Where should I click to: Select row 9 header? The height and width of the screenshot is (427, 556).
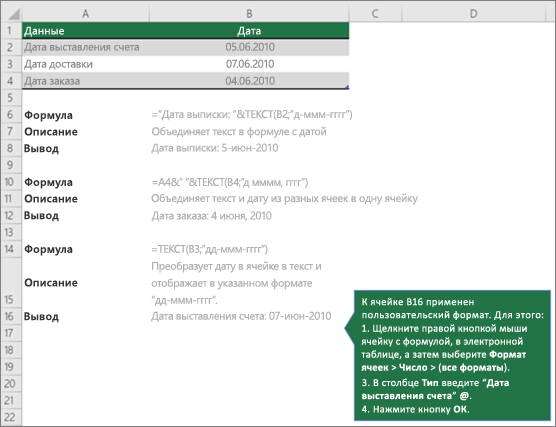tap(11, 165)
